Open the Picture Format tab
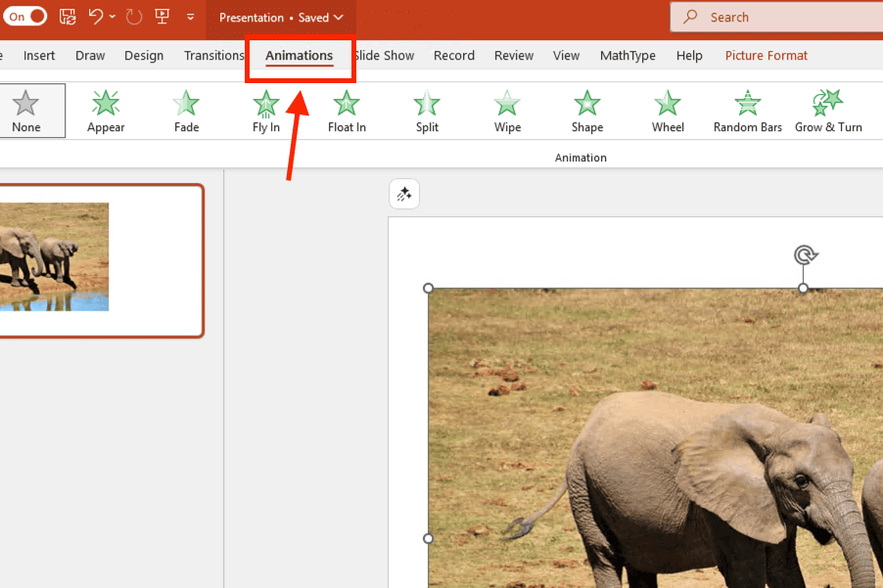This screenshot has height=588, width=883. point(766,56)
